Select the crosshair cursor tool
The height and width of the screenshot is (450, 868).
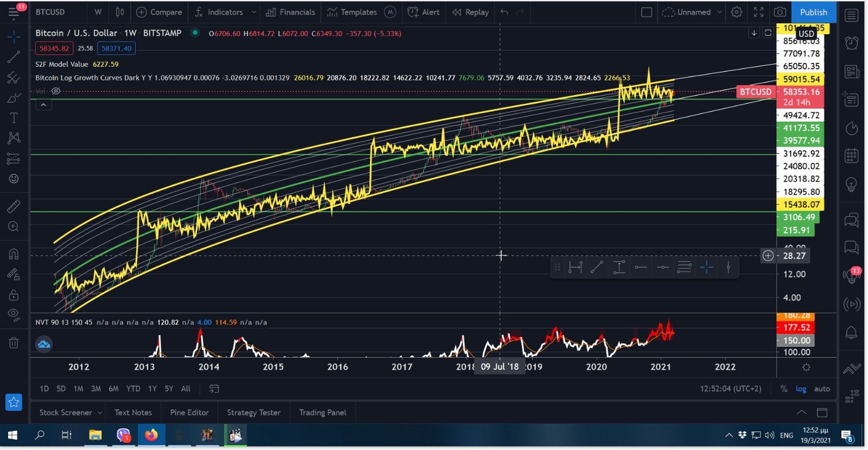14,37
